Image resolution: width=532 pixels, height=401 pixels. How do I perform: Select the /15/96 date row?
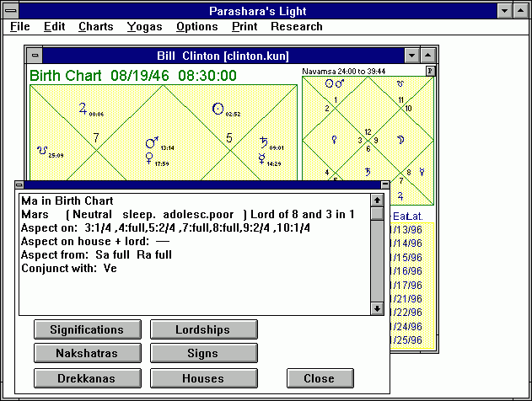(406, 257)
